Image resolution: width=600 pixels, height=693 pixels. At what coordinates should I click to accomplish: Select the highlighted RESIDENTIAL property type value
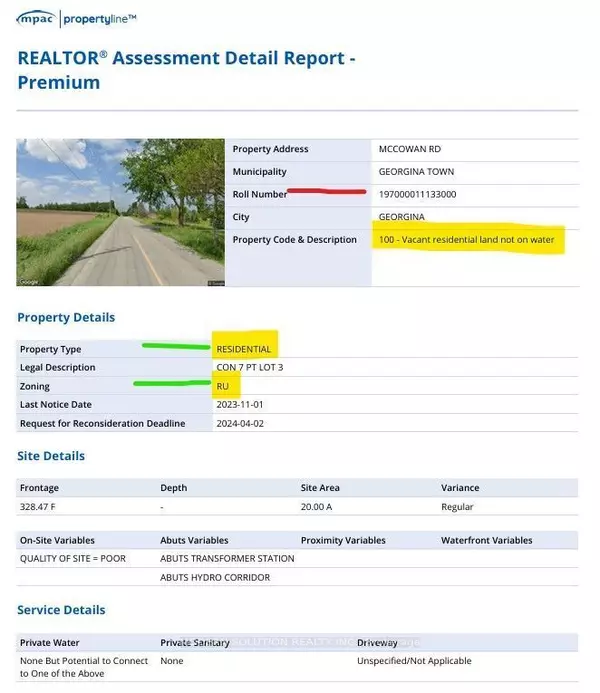243,349
